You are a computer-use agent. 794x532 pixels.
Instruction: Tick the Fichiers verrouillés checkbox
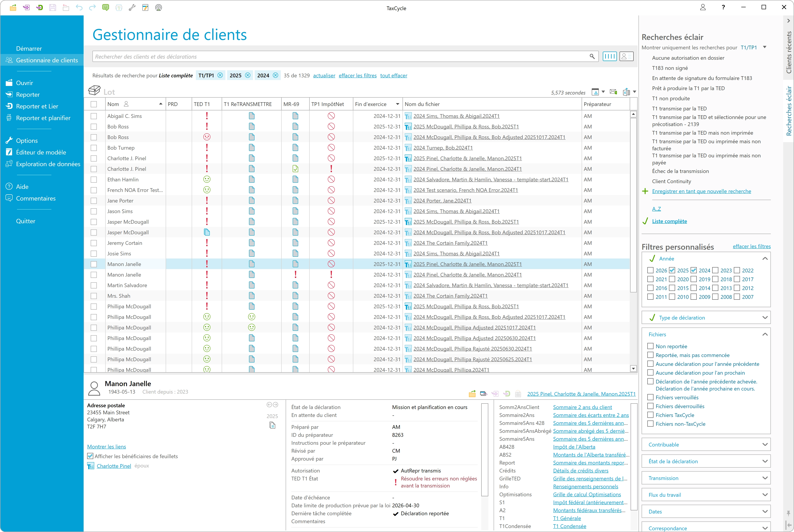pyautogui.click(x=650, y=397)
